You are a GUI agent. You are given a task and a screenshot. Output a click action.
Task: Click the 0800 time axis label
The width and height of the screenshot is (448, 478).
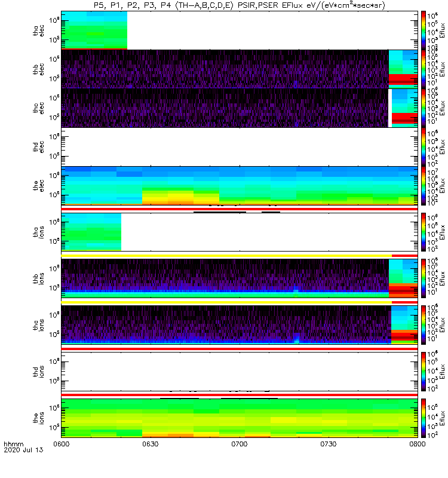417,444
